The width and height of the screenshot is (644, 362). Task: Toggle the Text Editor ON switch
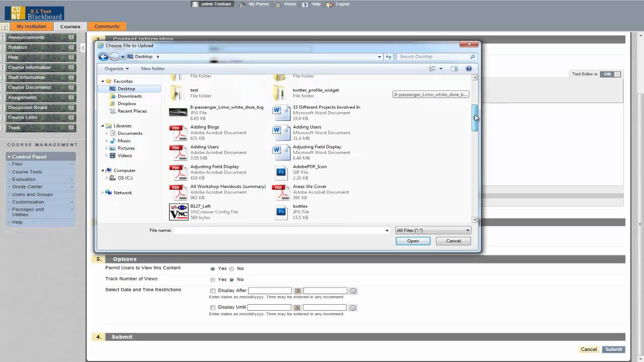click(611, 74)
